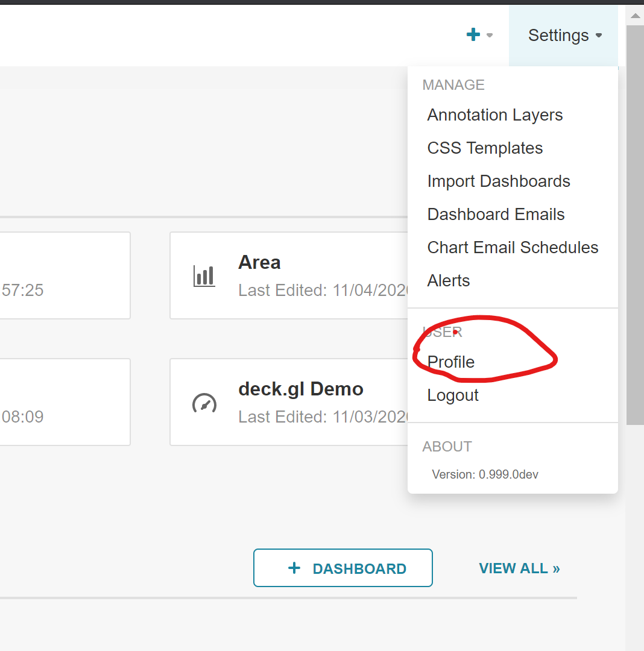Open the Settings dropdown caret

coord(599,36)
